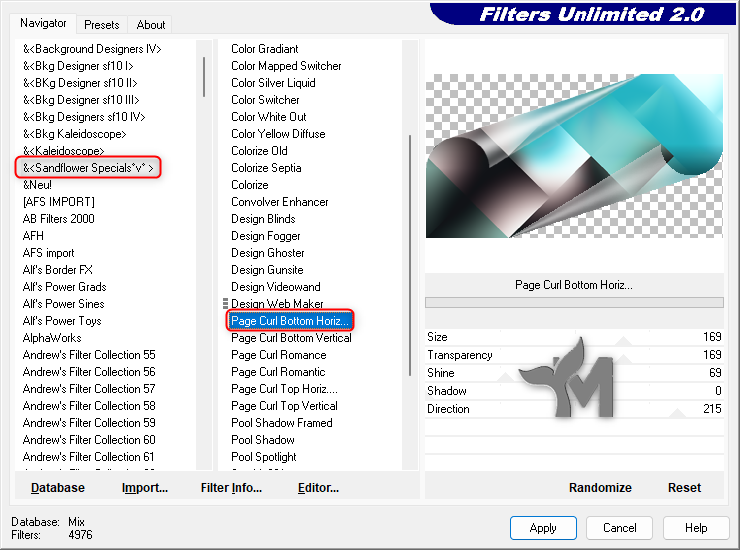Select &<Sandflower Specials°v° > category
Screen dimensions: 740x550
coord(88,168)
